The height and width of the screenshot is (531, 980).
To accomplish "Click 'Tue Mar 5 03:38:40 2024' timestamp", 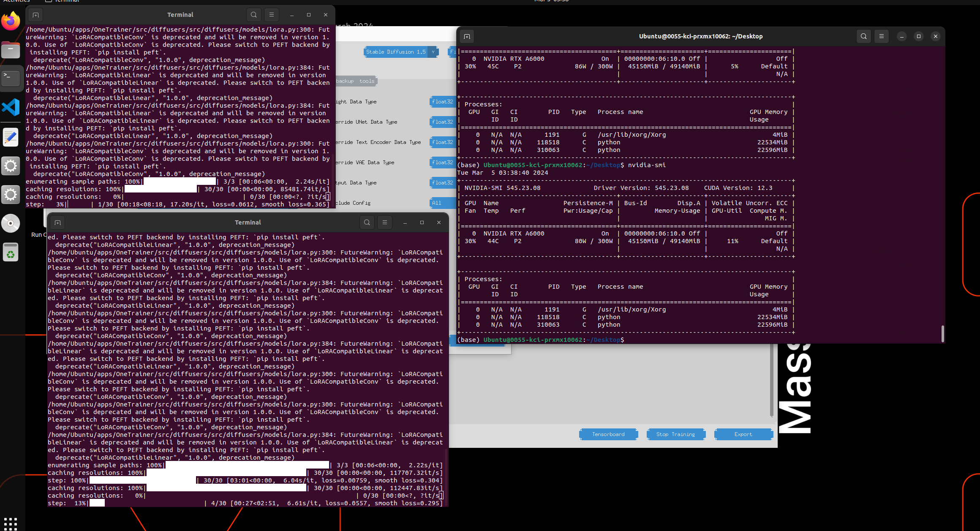I will click(x=503, y=173).
